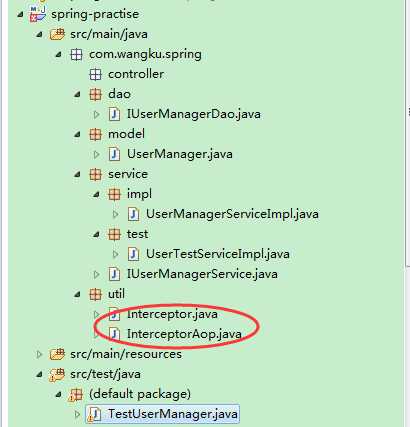Select the impl package label
This screenshot has height=427, width=410.
point(139,194)
